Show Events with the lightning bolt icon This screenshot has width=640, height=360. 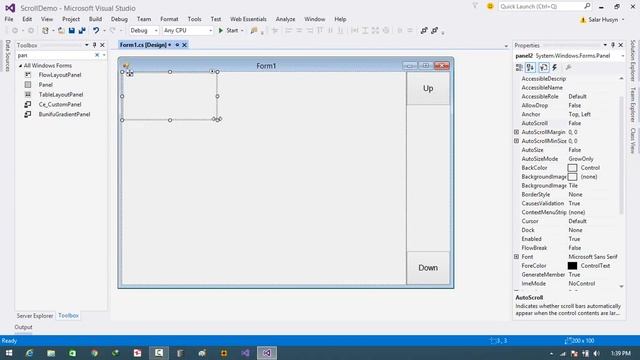coord(555,67)
